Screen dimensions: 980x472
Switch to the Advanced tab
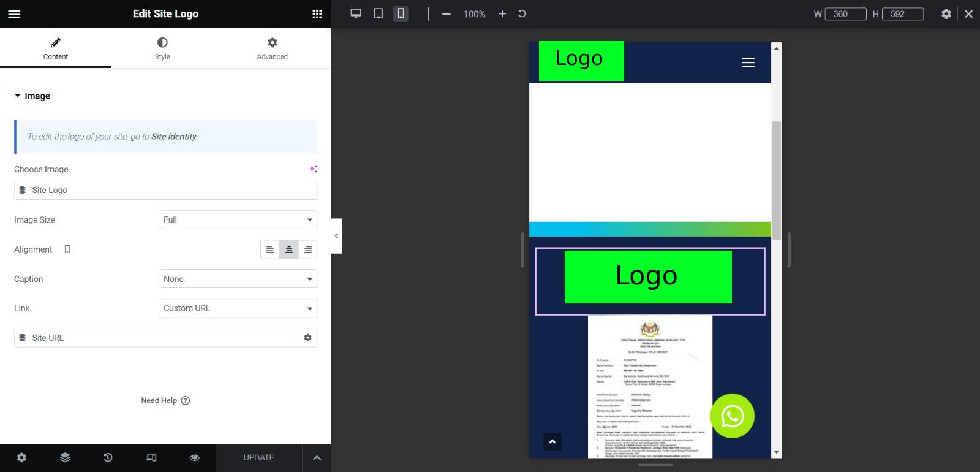pyautogui.click(x=272, y=48)
